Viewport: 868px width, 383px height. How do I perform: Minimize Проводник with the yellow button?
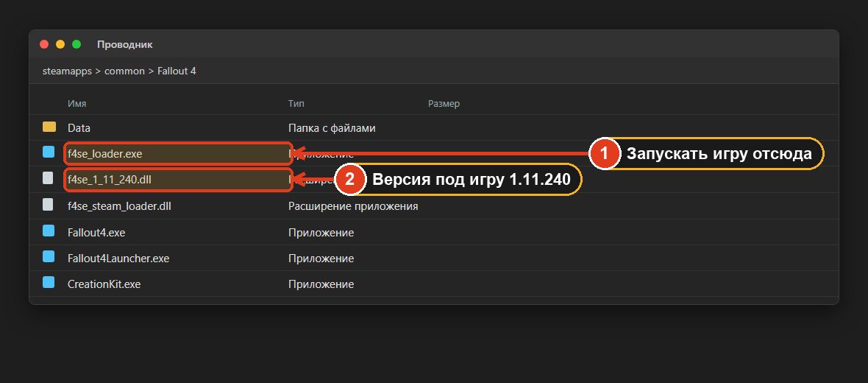pos(60,44)
